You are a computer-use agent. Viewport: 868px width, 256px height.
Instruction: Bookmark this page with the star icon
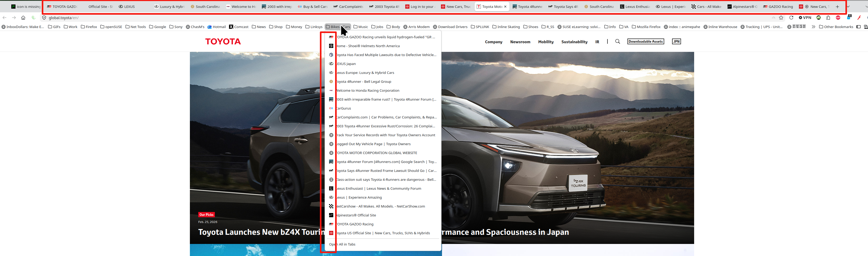click(781, 18)
